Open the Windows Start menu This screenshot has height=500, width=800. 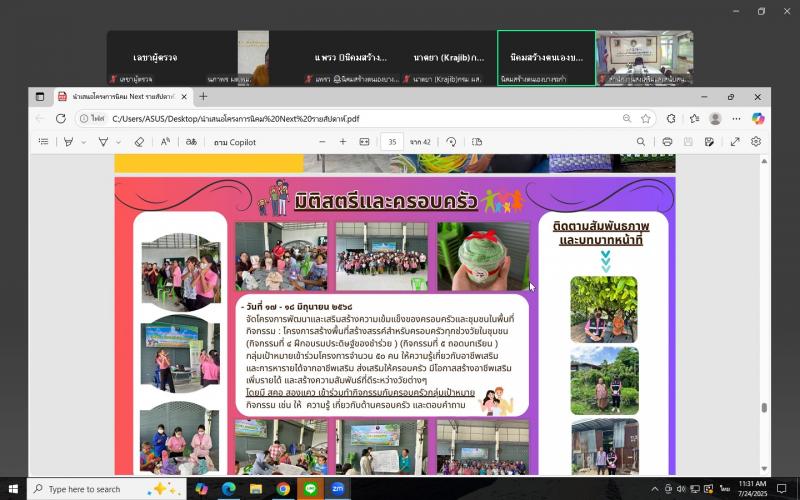(13, 489)
